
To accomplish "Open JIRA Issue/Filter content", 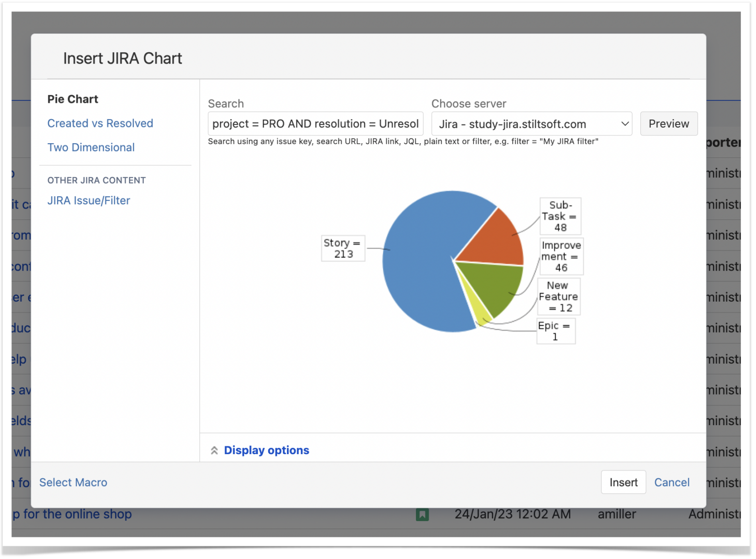I will point(89,201).
